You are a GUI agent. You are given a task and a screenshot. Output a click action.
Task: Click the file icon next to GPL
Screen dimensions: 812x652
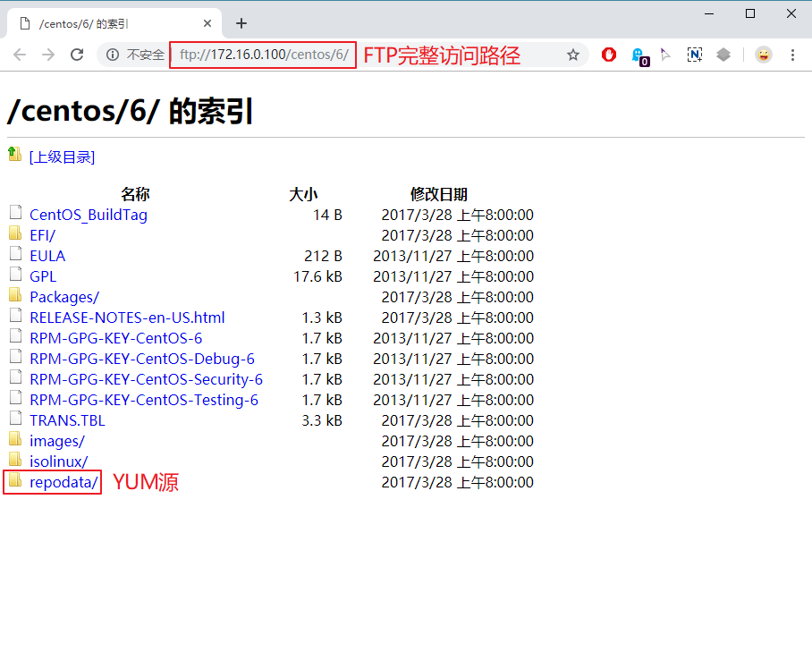(x=16, y=274)
